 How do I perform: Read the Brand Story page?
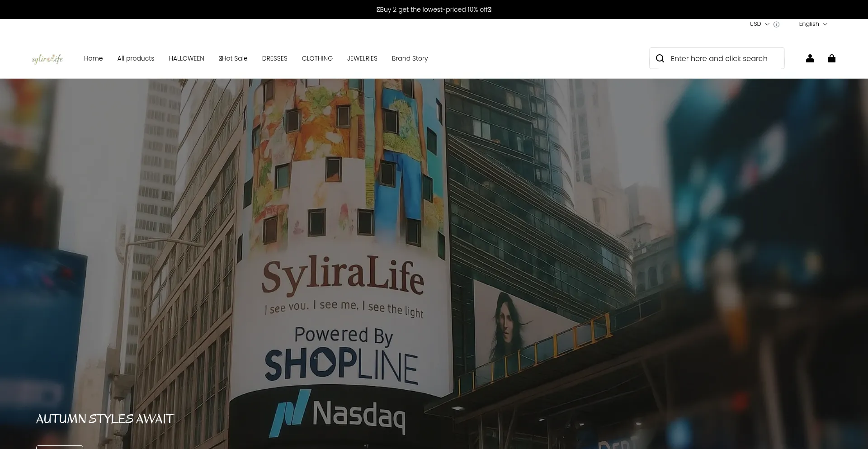click(410, 58)
